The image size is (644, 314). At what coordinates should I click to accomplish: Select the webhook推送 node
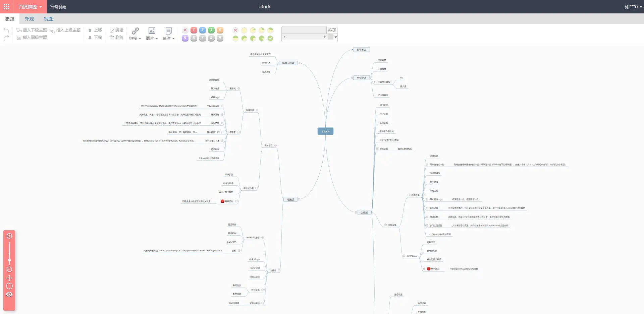click(253, 238)
